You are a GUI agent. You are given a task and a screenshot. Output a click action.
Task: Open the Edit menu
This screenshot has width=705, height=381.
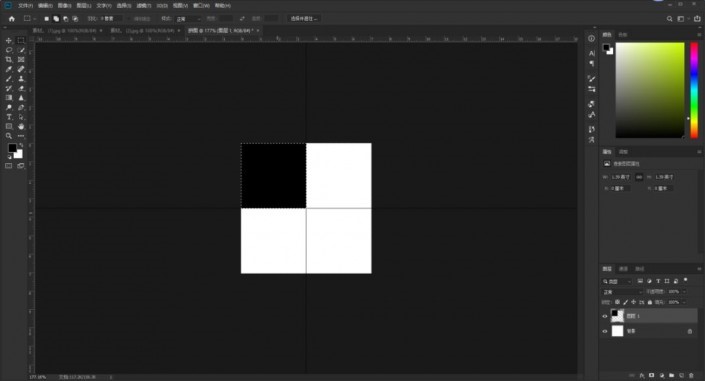point(45,6)
